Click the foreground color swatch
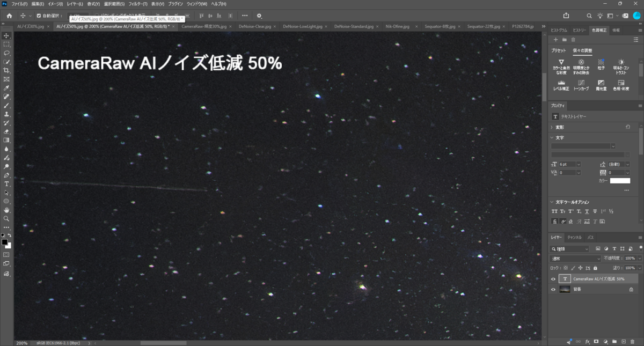This screenshot has height=346, width=644. 4,242
